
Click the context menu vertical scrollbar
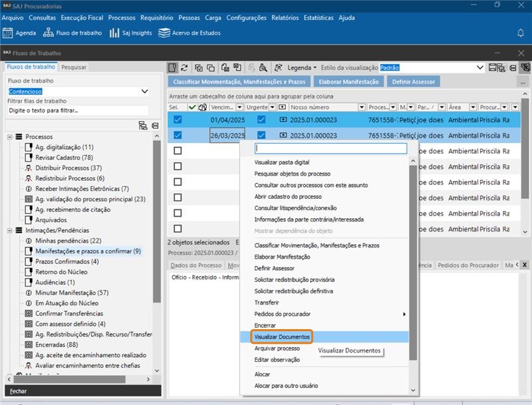413,263
